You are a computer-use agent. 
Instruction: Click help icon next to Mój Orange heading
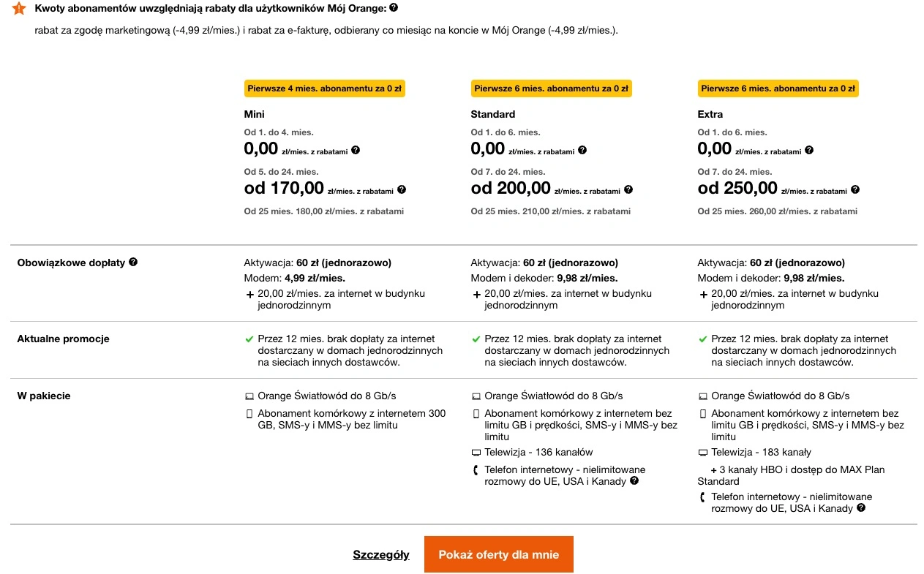(x=394, y=8)
